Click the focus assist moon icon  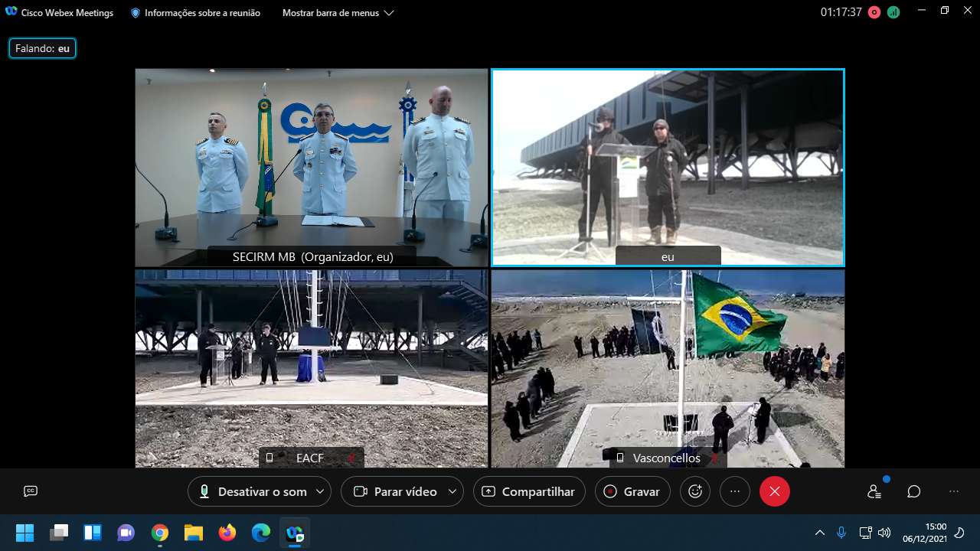960,533
